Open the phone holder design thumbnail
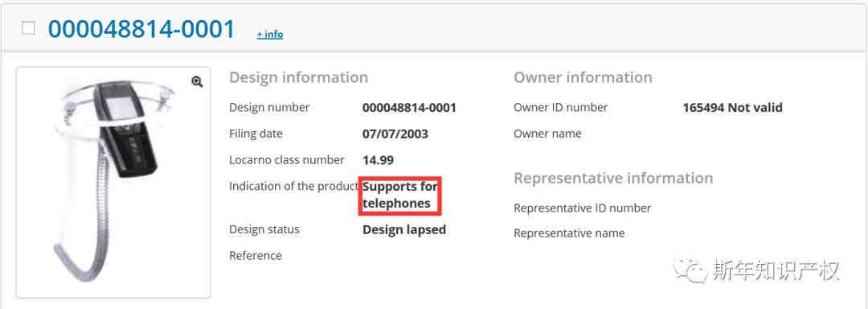This screenshot has height=309, width=868. (113, 182)
